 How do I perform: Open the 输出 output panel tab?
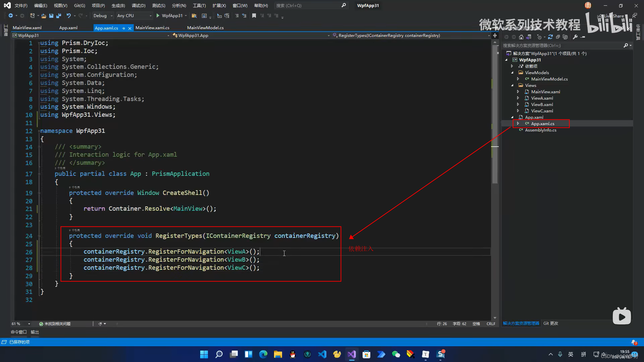coord(35,332)
